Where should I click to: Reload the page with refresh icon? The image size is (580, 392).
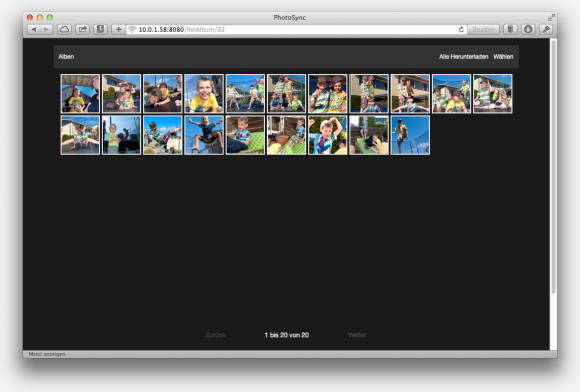[461, 29]
